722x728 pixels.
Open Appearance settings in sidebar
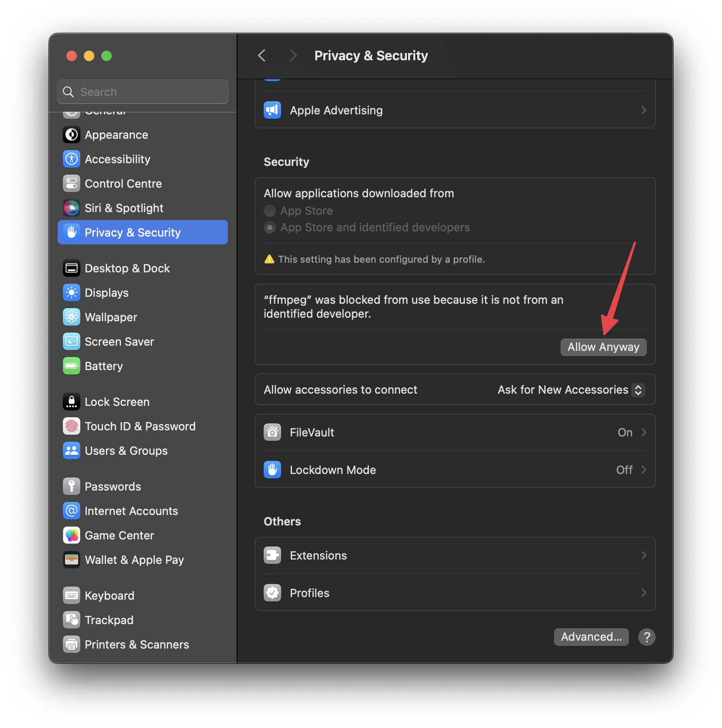pos(143,135)
